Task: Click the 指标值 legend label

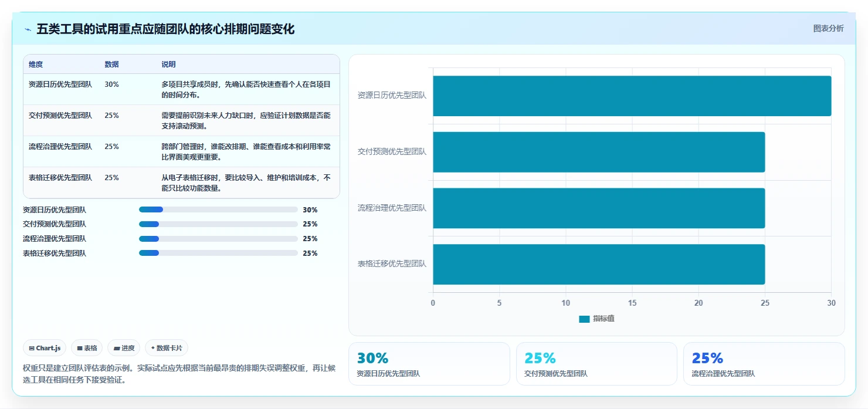Action: [603, 319]
